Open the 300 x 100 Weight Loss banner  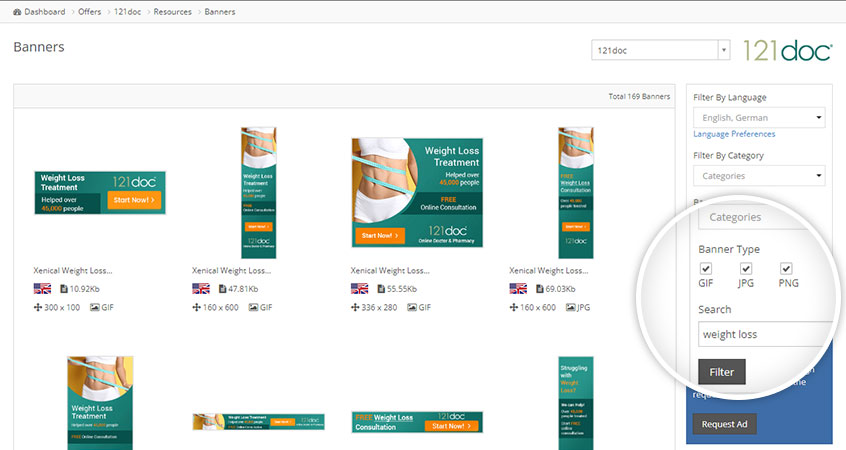coord(100,193)
